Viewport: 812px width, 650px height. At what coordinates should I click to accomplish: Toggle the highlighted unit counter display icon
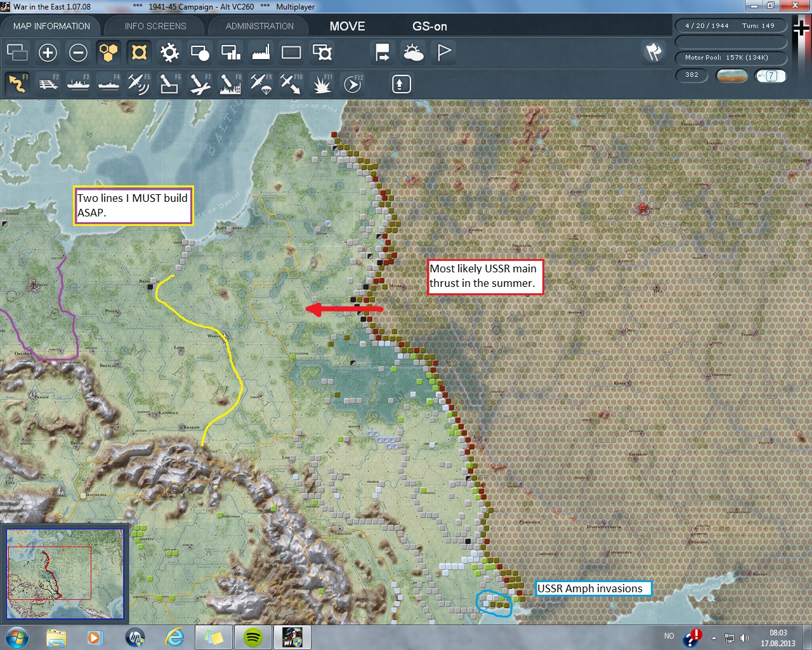139,52
